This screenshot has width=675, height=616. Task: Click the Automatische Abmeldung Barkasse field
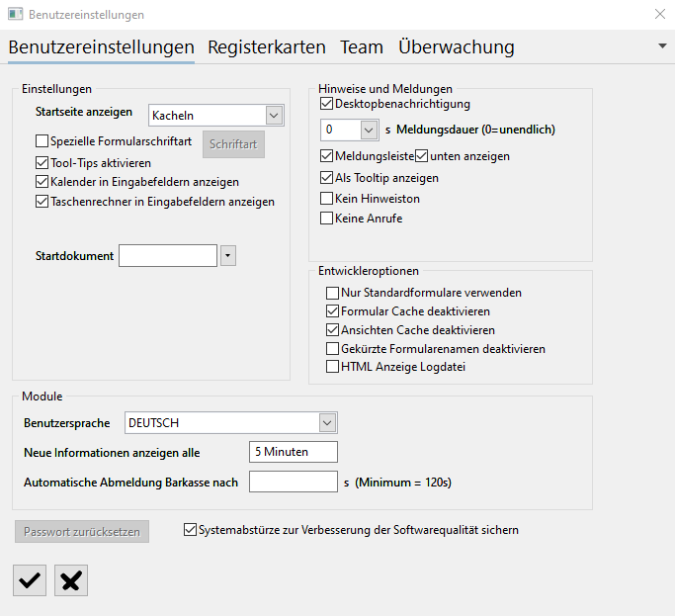pyautogui.click(x=294, y=482)
